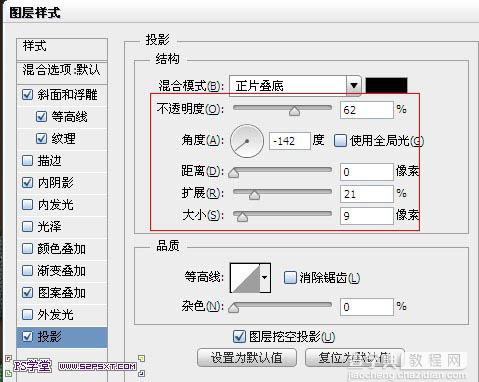Open the 纹理 settings entry
Viewport: 479px width, 382px height.
tap(63, 139)
